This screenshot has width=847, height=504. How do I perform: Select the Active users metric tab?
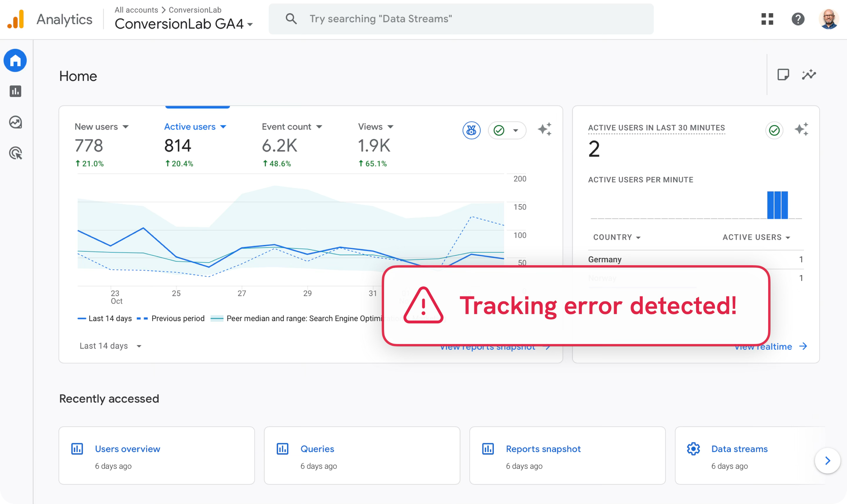(195, 127)
